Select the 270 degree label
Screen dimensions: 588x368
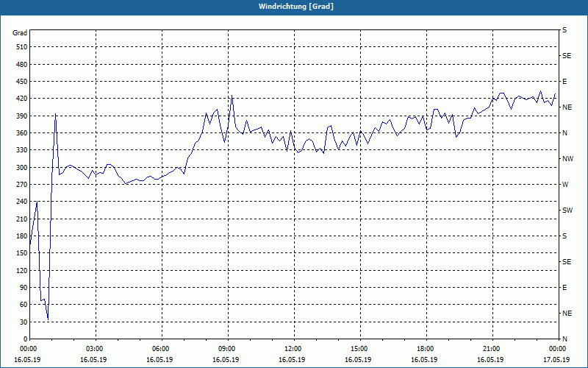coord(22,185)
